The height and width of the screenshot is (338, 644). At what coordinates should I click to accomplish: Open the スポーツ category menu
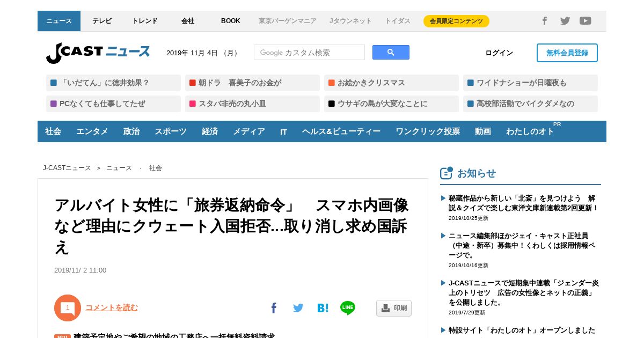171,131
